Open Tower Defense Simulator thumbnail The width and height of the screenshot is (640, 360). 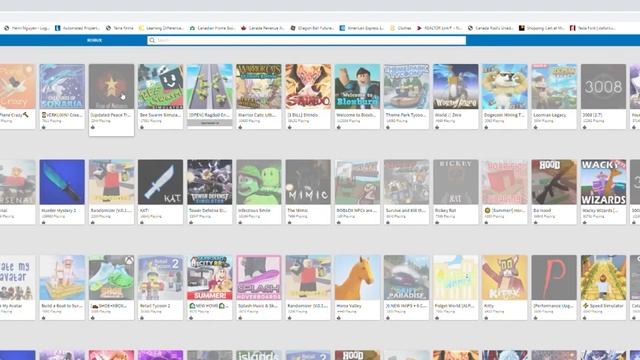point(210,182)
